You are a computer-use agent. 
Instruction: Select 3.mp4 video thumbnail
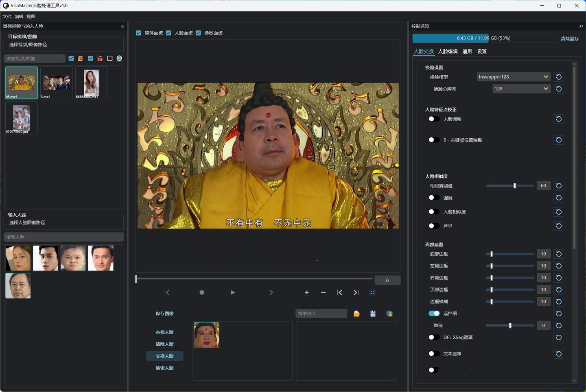pyautogui.click(x=56, y=83)
